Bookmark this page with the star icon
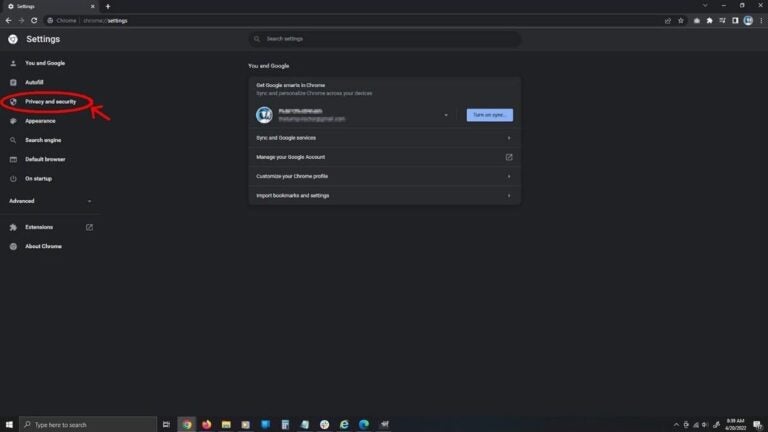The height and width of the screenshot is (432, 768). pyautogui.click(x=681, y=20)
